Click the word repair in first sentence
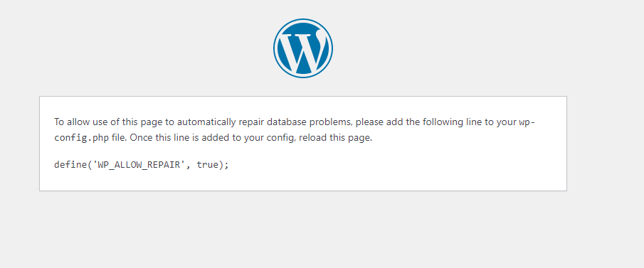Screen dimensions: 644x268 click(x=251, y=123)
